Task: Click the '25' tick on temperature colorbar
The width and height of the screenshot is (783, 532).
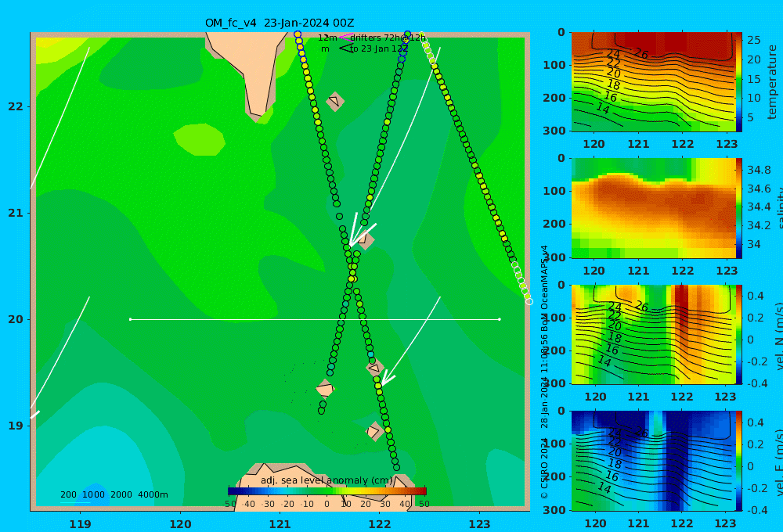Action: (x=754, y=40)
